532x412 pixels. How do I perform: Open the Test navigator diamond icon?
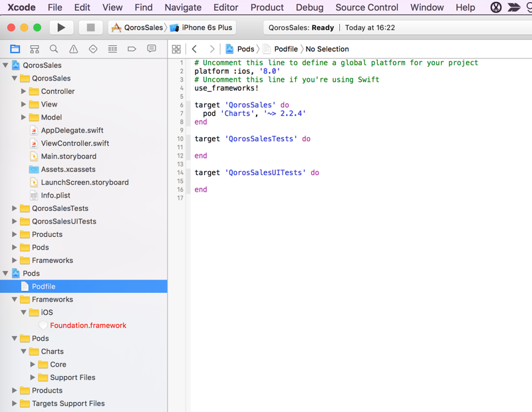(93, 49)
